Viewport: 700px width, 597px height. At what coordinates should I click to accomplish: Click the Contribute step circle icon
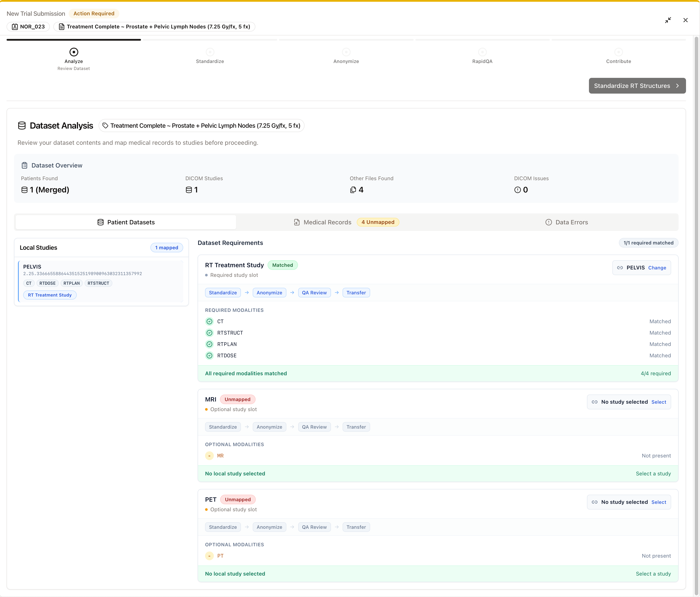coord(618,52)
